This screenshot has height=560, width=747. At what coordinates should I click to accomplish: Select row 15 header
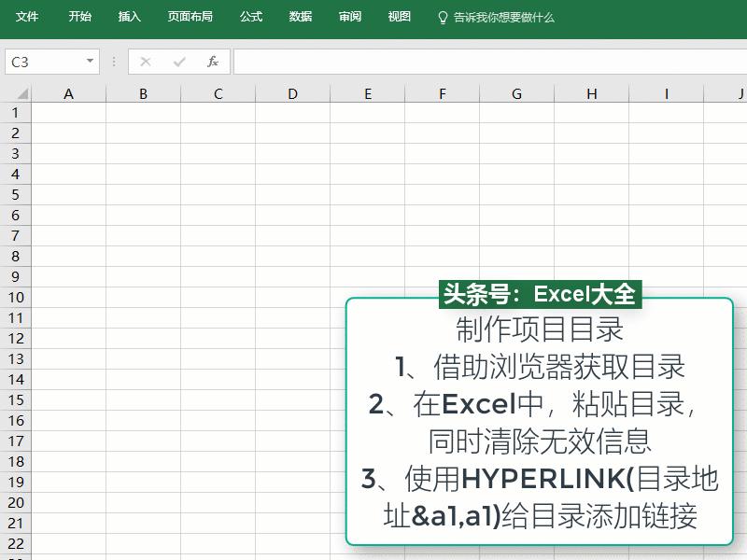click(15, 401)
